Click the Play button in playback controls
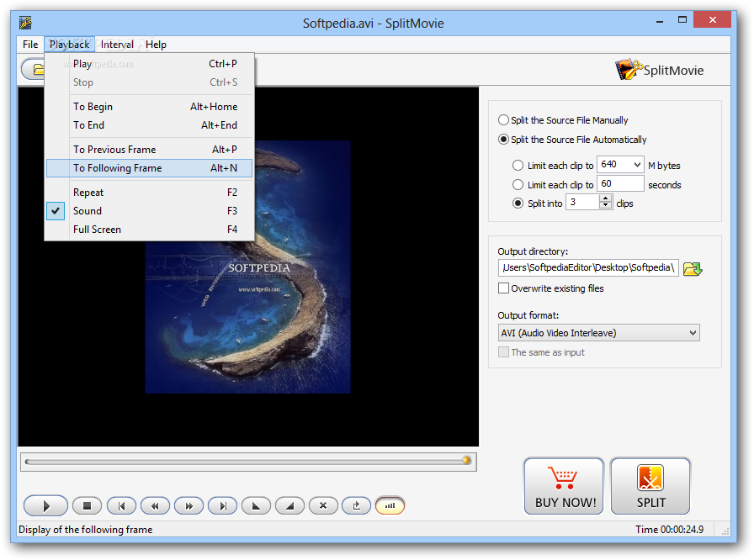The width and height of the screenshot is (754, 560). point(45,505)
